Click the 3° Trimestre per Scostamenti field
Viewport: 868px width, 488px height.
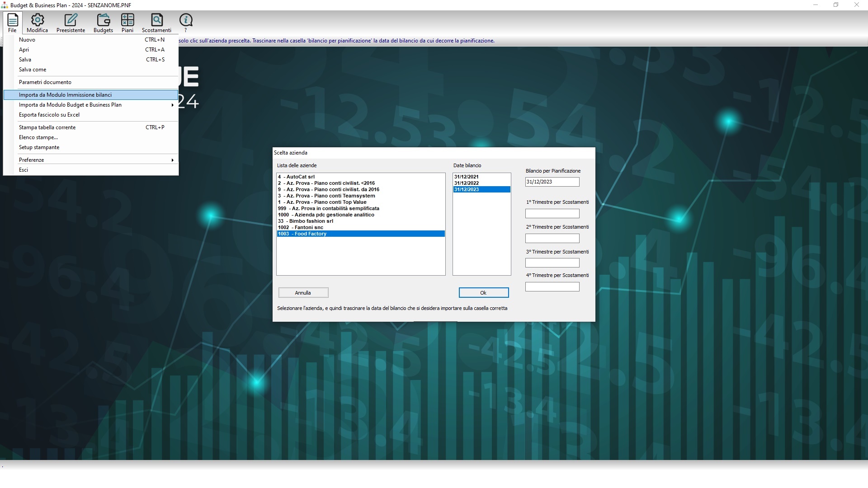pyautogui.click(x=552, y=263)
